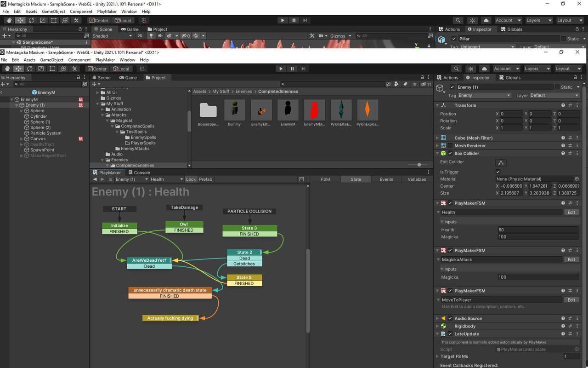Select the Rotate tool in front window
This screenshot has height=368, width=588.
click(30, 69)
